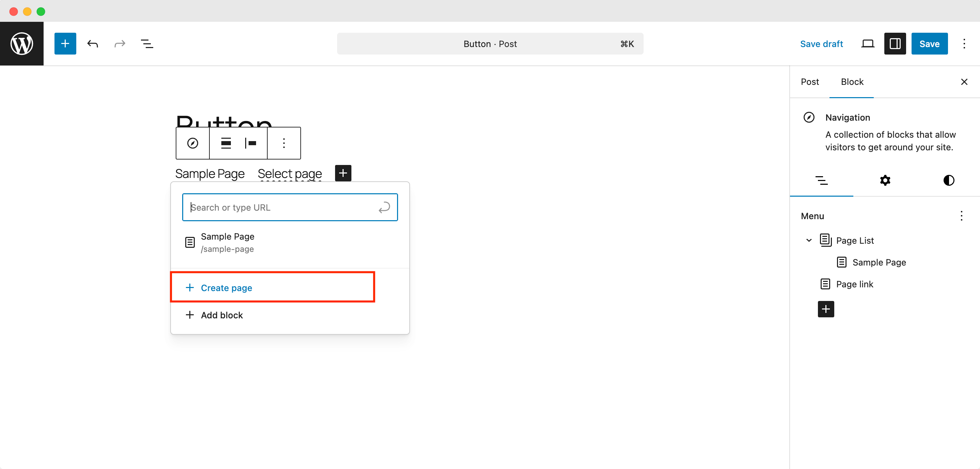Open the Menu three-dot options
The image size is (980, 469).
coord(961,216)
